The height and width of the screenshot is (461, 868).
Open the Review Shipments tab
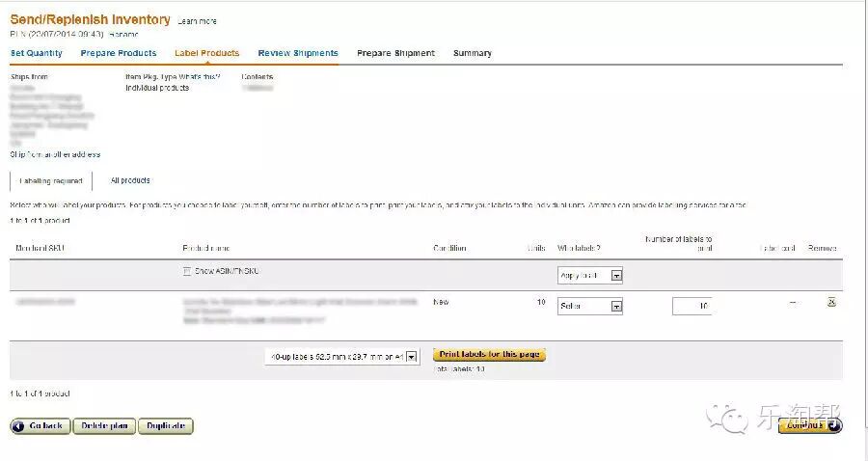[298, 53]
